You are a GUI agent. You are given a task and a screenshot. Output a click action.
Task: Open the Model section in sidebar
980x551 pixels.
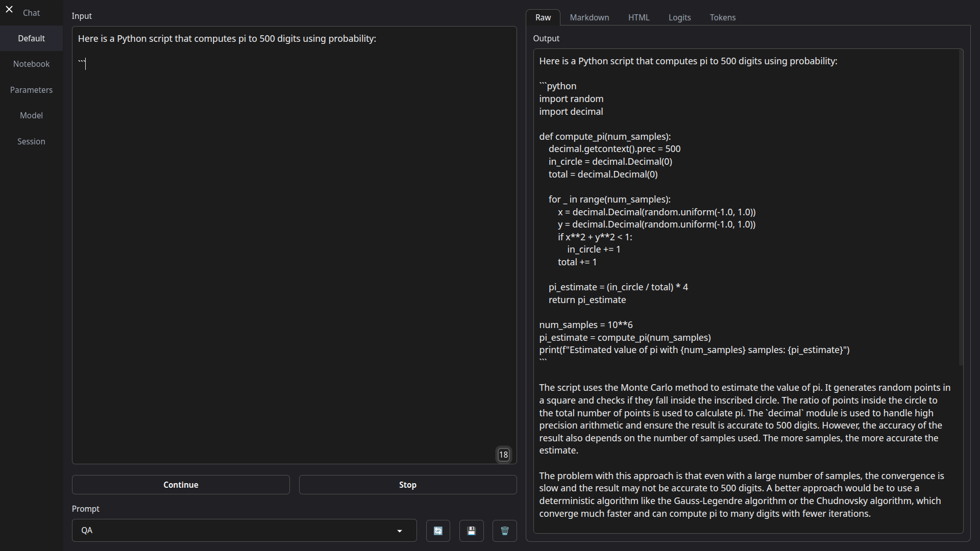pyautogui.click(x=31, y=115)
